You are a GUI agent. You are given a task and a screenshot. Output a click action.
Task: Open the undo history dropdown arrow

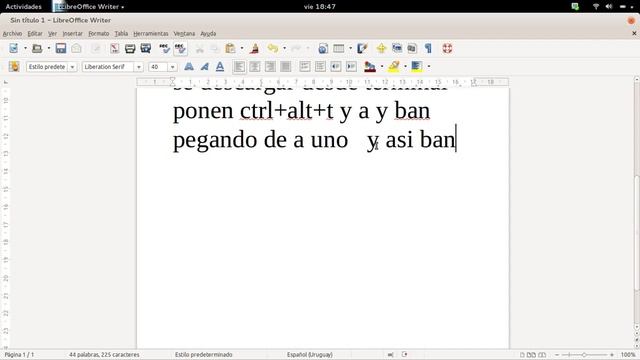click(284, 48)
